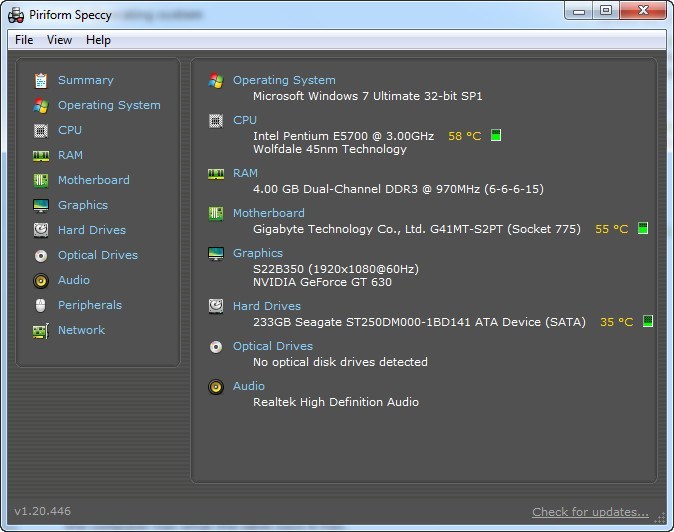Viewport: 674px width, 532px height.
Task: Click the 4.00 GB Dual-Channel DDR3 text
Action: coord(398,190)
